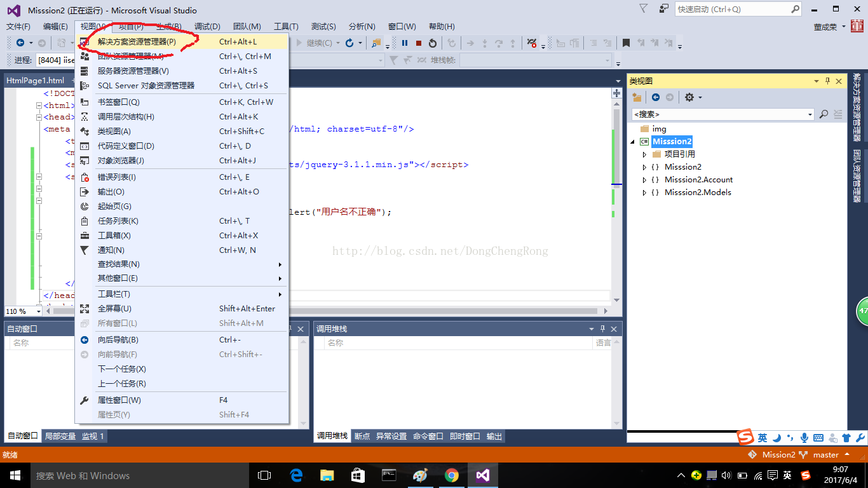868x488 pixels.
Task: Collapse the Misssion2 project node
Action: tap(632, 142)
